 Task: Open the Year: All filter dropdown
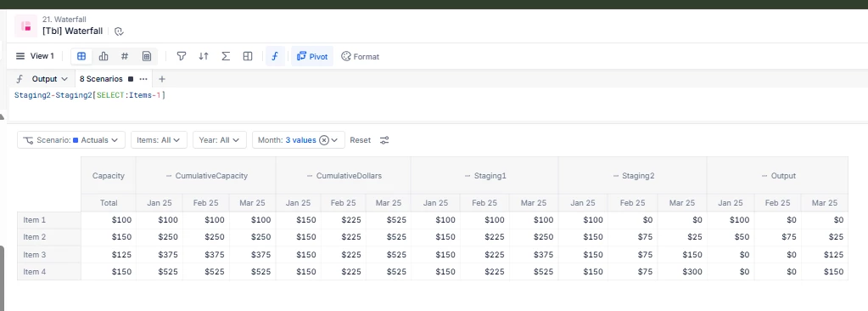(219, 139)
